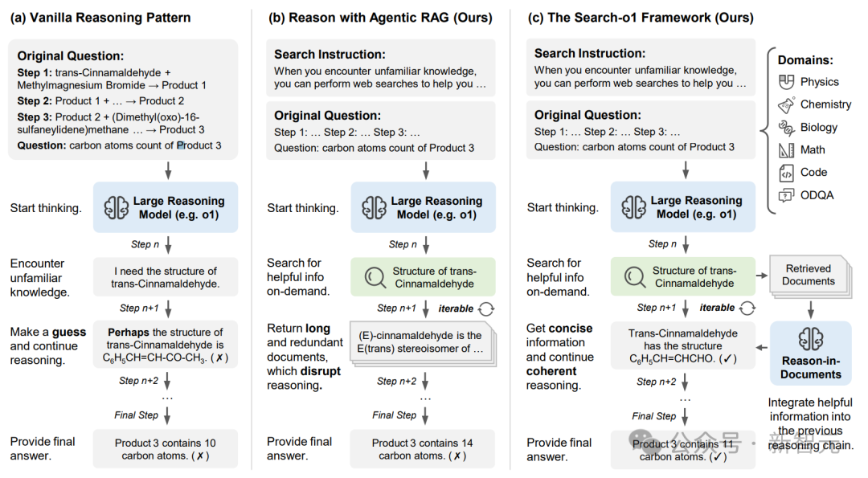
Task: Click the iterable loop icon in panel (c)
Action: pos(747,308)
